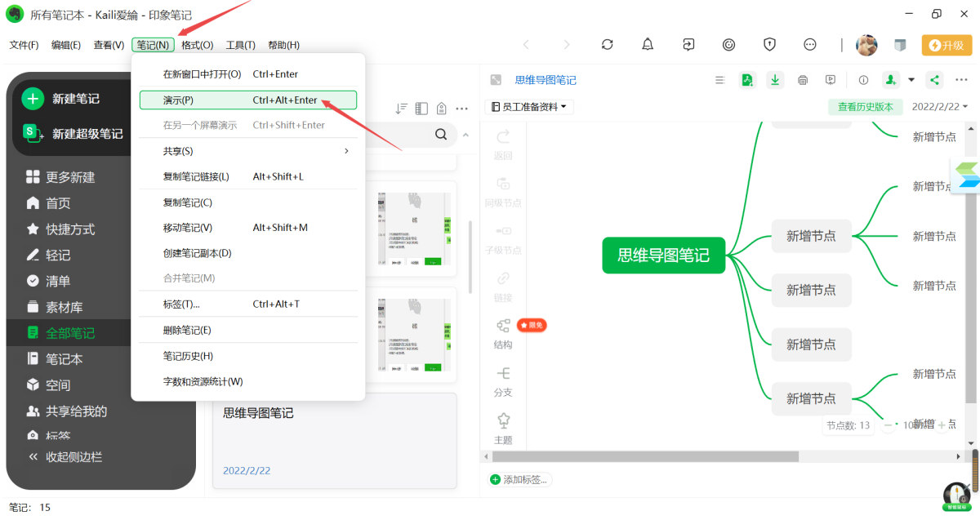Select the central 思维导图笔记 node
Screen dimensions: 980x520
[663, 255]
